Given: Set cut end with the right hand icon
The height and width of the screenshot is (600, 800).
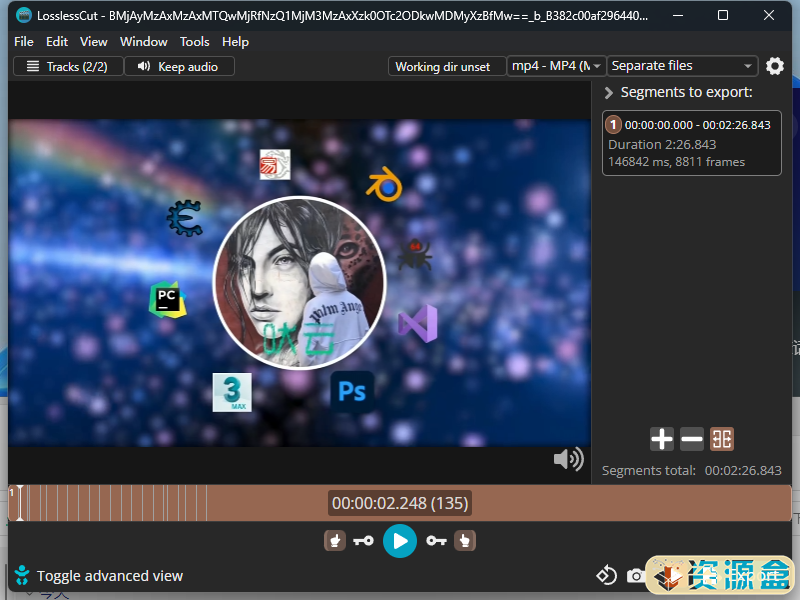Looking at the screenshot, I should coord(465,540).
